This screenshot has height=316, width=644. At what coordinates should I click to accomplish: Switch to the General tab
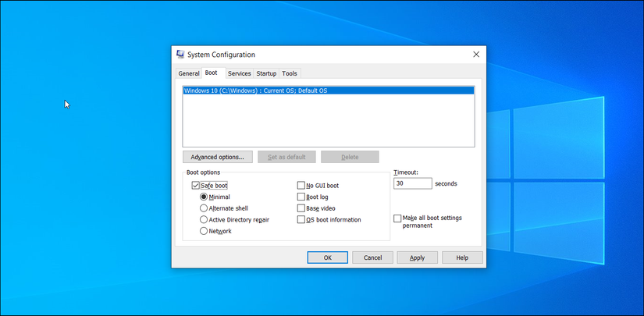point(189,73)
